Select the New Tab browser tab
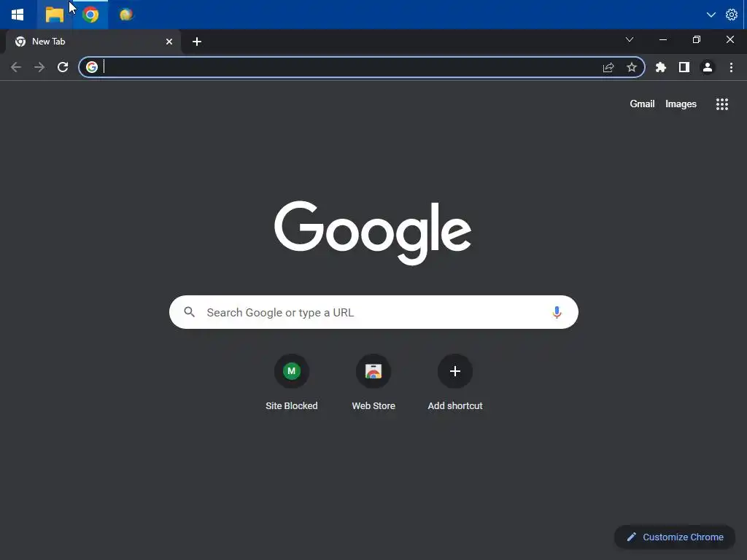Viewport: 747px width, 560px height. (93, 42)
